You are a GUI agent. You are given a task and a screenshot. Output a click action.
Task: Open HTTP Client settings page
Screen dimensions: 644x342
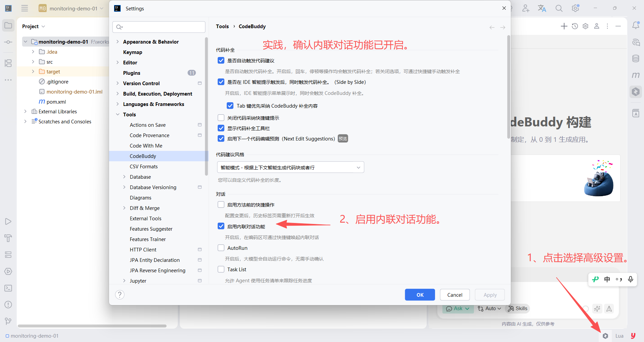tap(143, 249)
